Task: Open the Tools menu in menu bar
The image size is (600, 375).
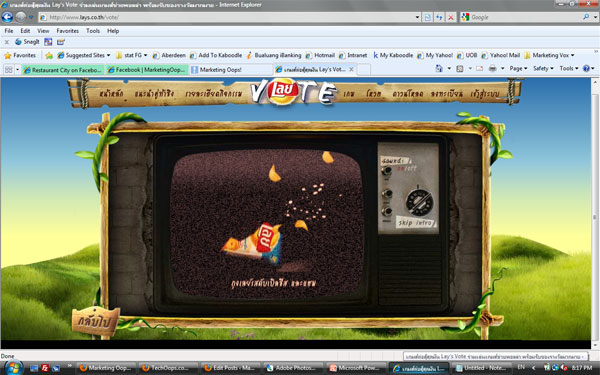Action: (93, 31)
